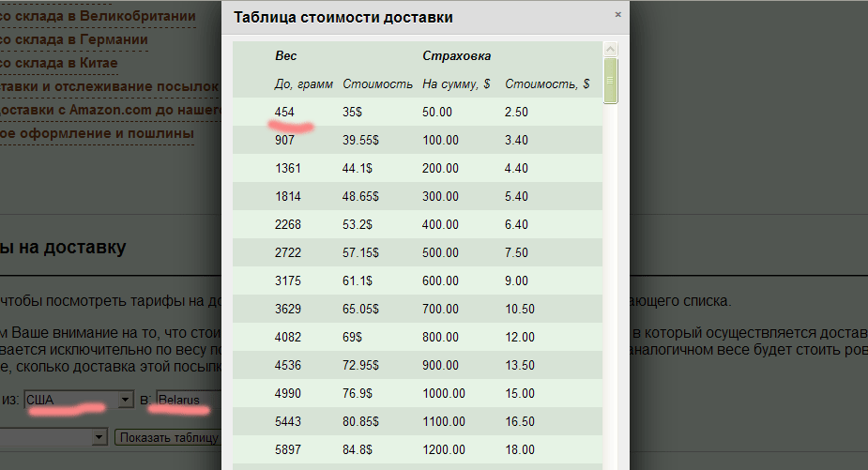Click the table's vertical scrollbar thumb
Image resolution: width=868 pixels, height=470 pixels.
[x=611, y=81]
